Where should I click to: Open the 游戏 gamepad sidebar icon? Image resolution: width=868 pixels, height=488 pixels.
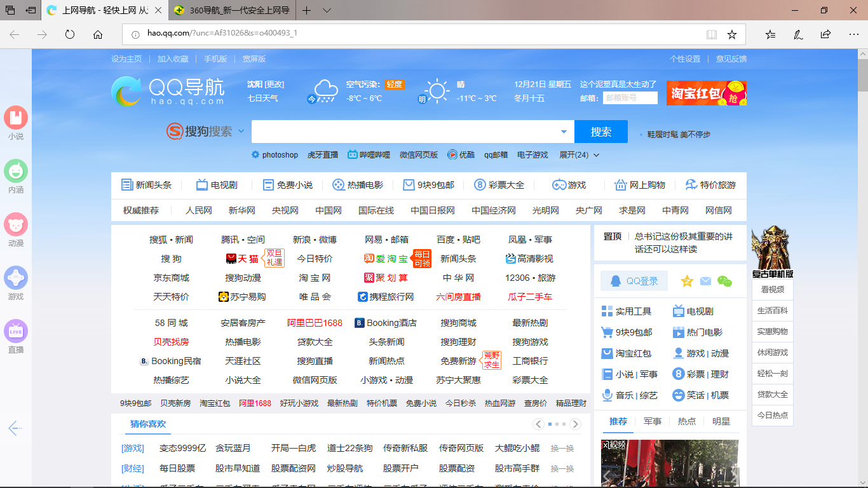pos(16,278)
